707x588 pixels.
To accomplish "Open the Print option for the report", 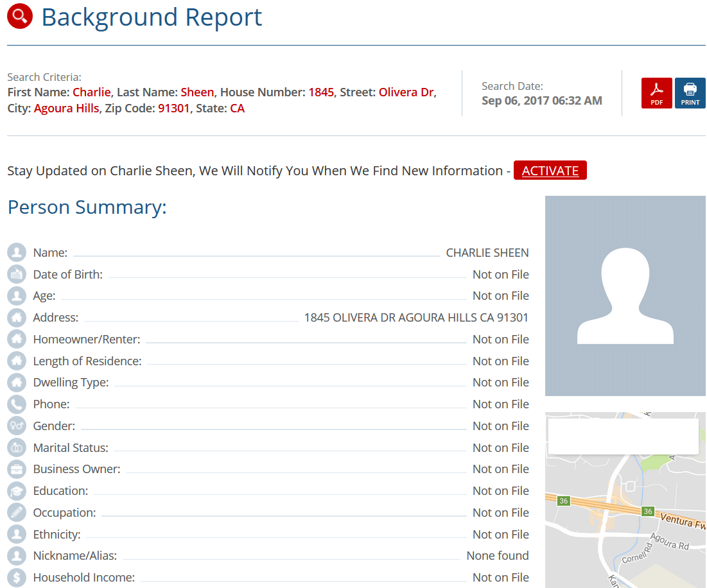I will (690, 93).
